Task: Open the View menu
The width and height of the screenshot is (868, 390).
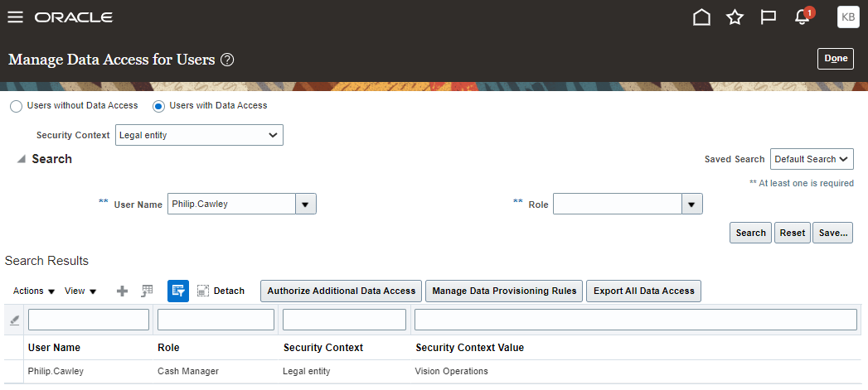Action: pos(80,291)
